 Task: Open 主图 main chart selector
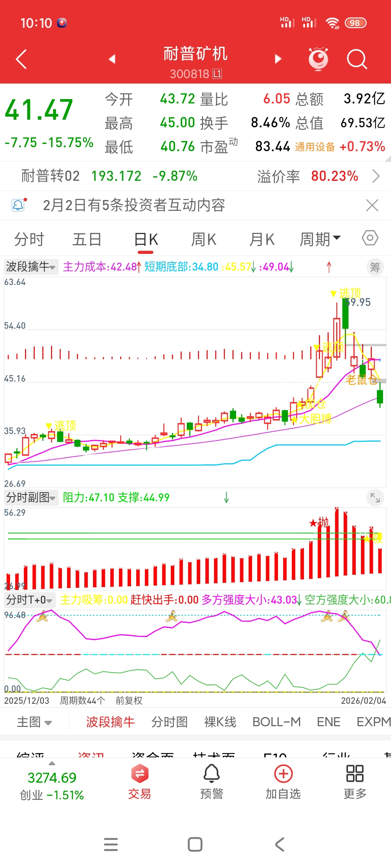(x=34, y=722)
